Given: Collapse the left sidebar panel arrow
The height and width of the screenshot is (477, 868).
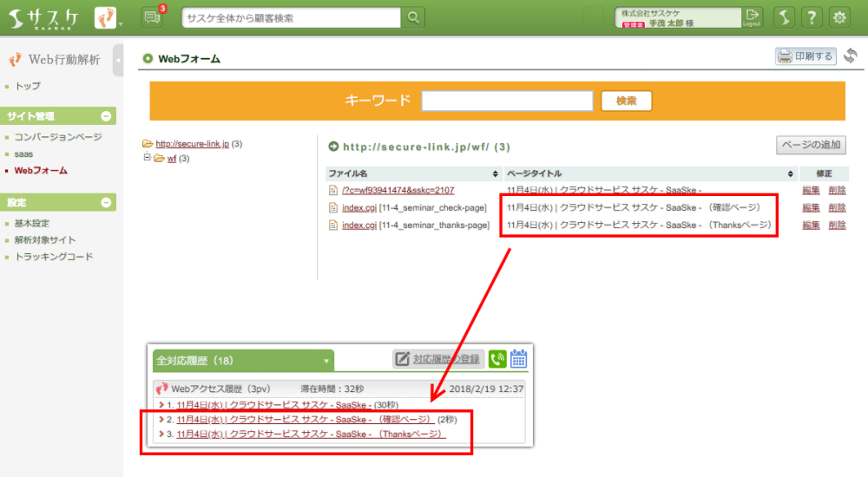Looking at the screenshot, I should click(x=118, y=60).
